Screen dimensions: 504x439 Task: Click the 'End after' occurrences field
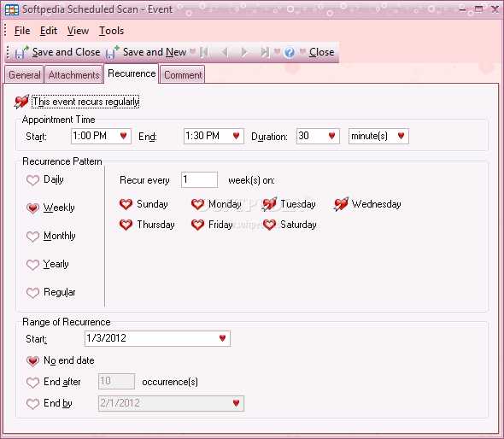click(x=116, y=382)
